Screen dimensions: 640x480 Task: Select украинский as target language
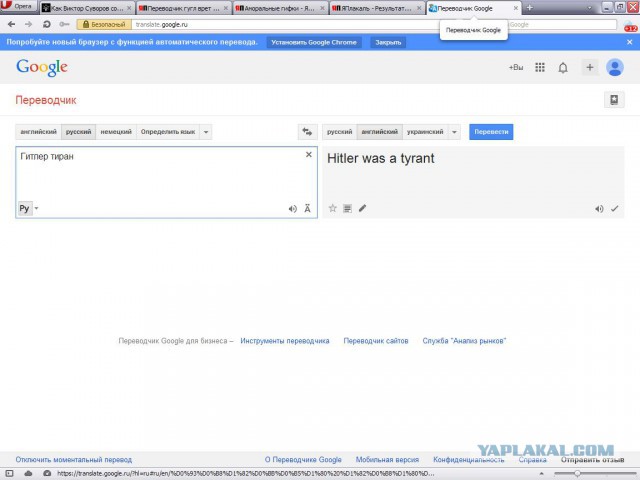click(425, 132)
